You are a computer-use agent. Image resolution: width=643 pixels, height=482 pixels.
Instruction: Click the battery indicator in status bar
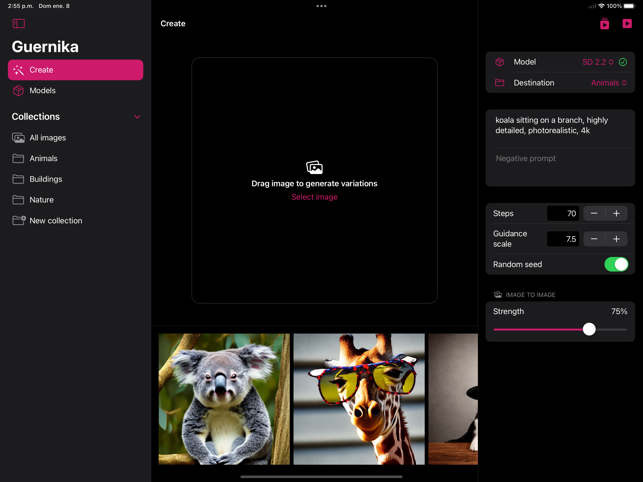629,6
